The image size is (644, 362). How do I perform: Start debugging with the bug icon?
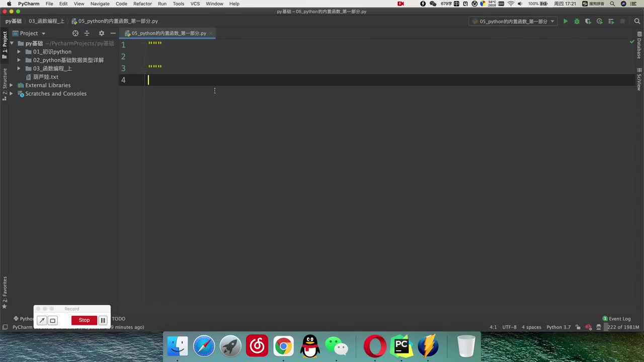tap(577, 21)
